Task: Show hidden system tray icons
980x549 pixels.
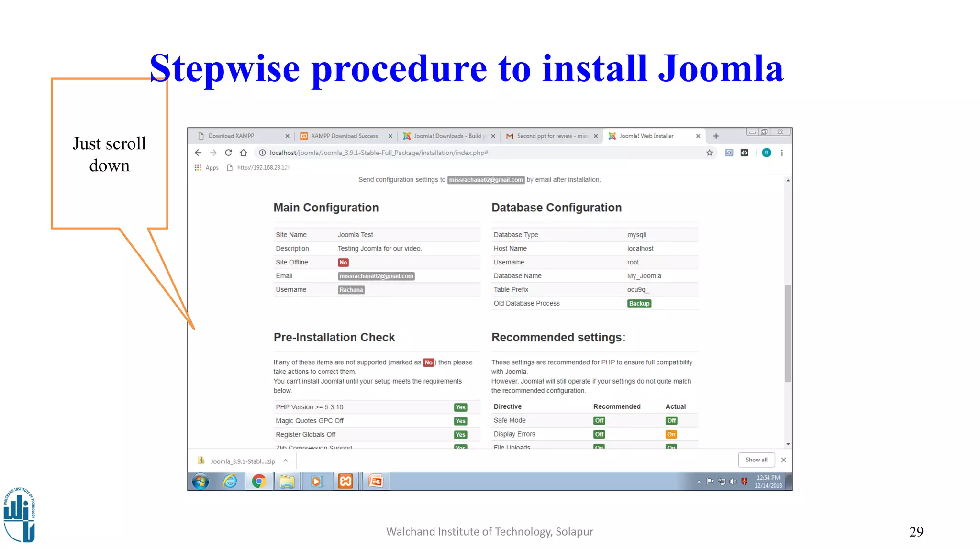Action: 699,482
